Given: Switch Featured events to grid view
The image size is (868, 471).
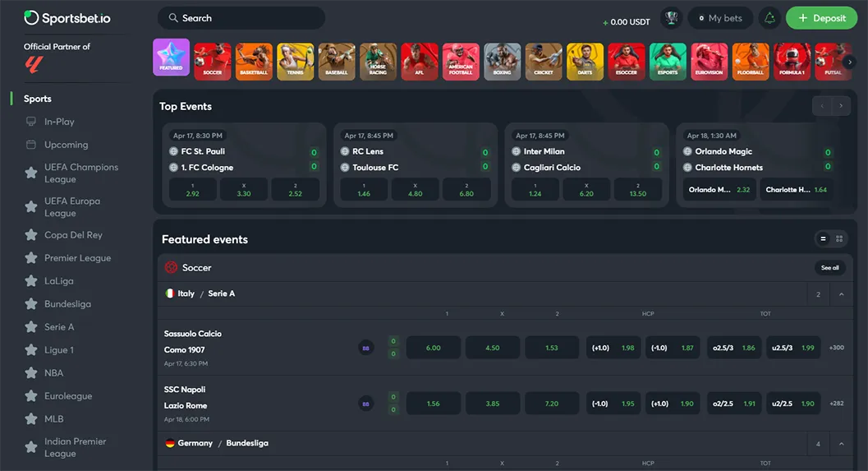Looking at the screenshot, I should click(x=839, y=239).
